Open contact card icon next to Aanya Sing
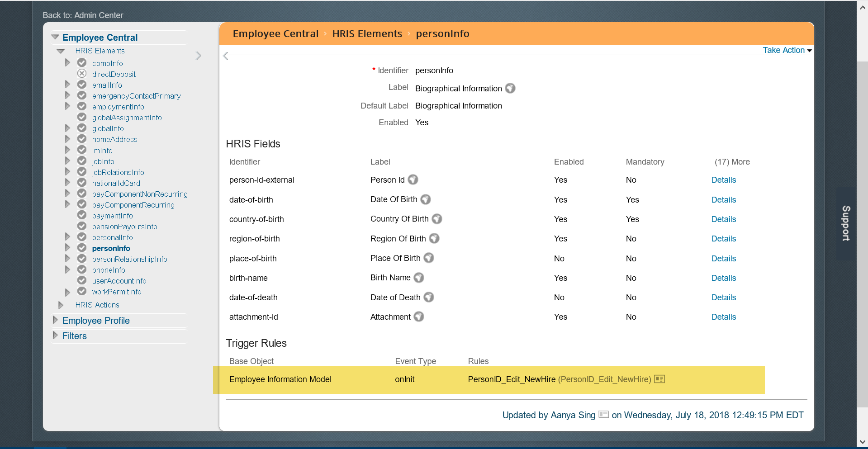 click(x=604, y=414)
